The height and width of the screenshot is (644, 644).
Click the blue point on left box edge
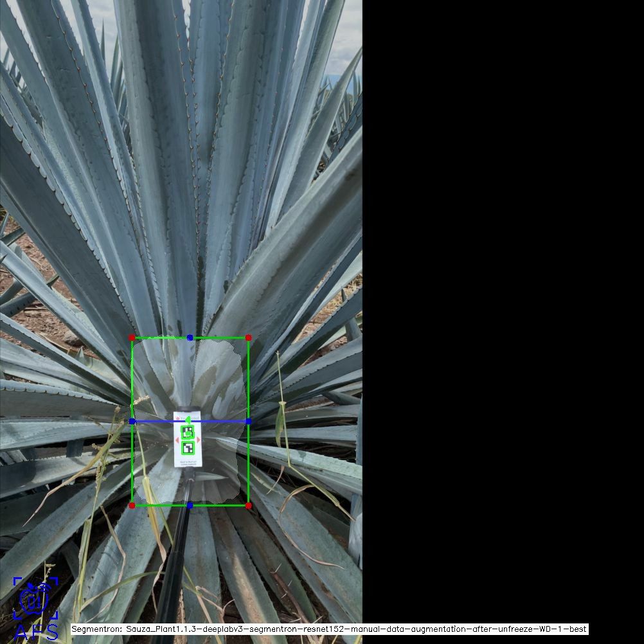(132, 421)
